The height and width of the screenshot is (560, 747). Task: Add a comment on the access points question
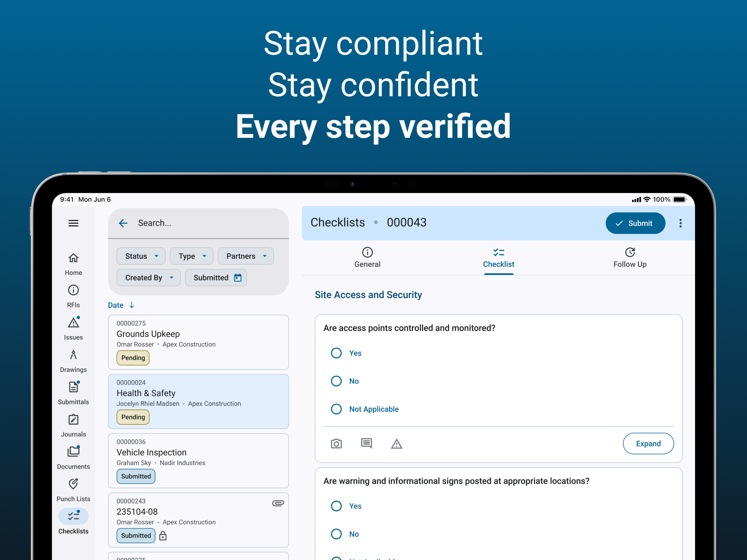tap(366, 444)
